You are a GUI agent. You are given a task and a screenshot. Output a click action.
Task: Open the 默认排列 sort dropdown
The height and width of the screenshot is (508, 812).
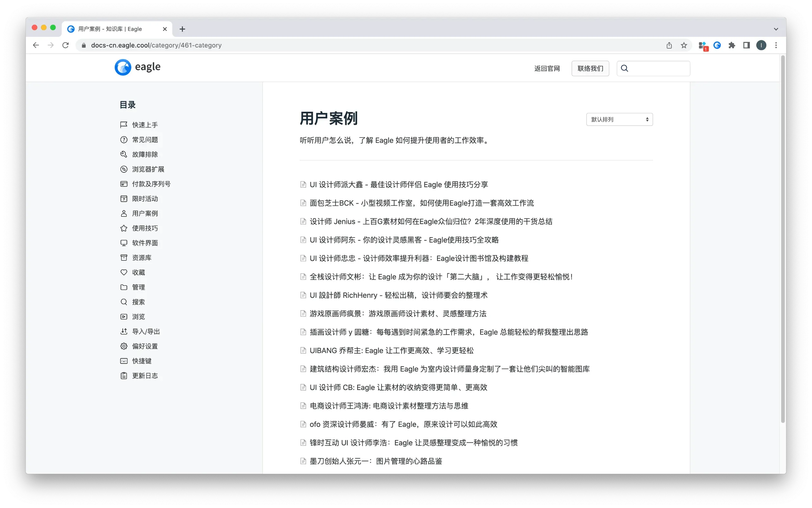[619, 119]
